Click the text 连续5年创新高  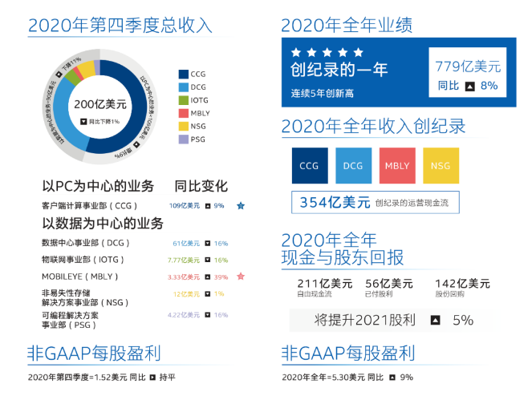(x=322, y=93)
